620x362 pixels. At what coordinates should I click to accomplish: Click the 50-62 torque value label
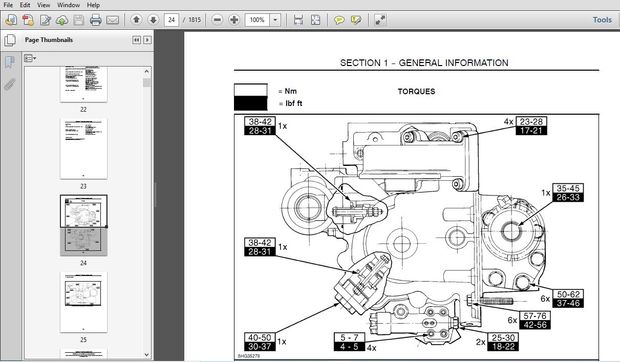click(x=568, y=294)
